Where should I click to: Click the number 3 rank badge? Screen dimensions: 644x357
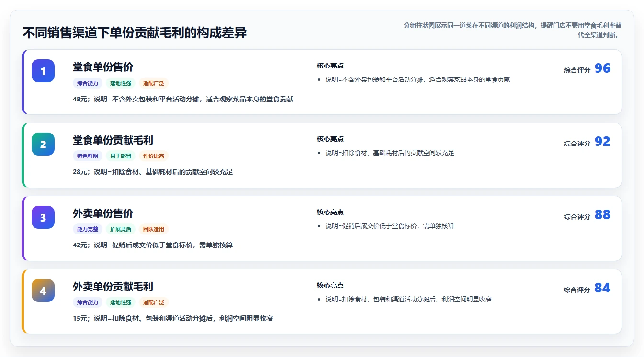[43, 217]
